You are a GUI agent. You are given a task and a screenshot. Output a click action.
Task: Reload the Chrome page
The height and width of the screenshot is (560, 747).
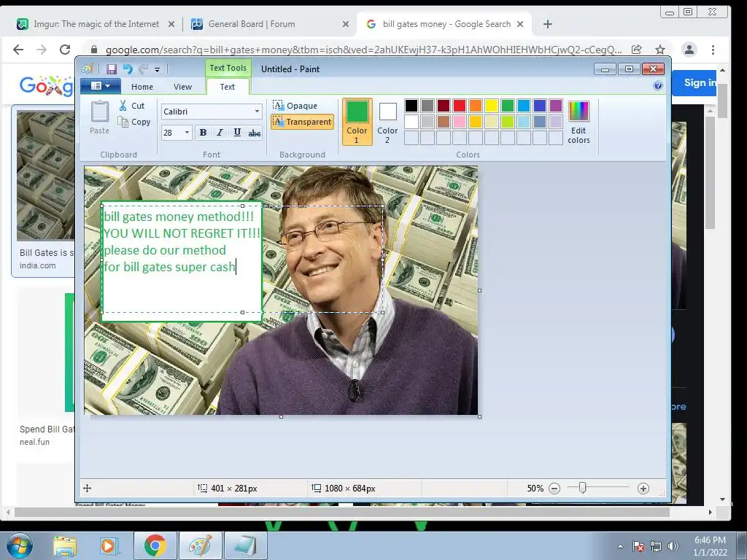pyautogui.click(x=65, y=50)
